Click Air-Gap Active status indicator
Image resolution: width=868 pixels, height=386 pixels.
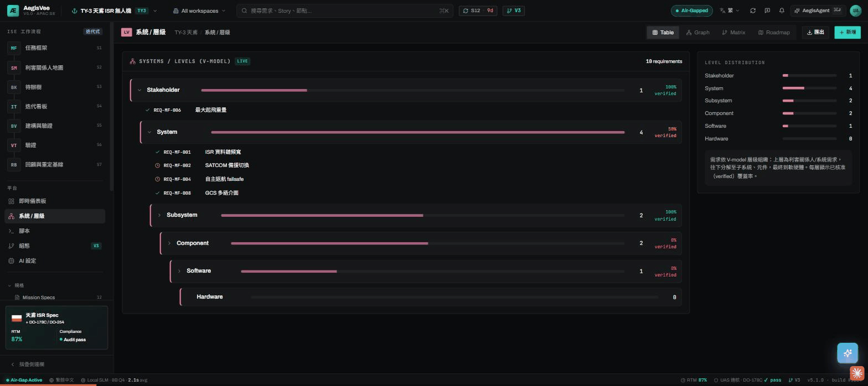click(24, 380)
